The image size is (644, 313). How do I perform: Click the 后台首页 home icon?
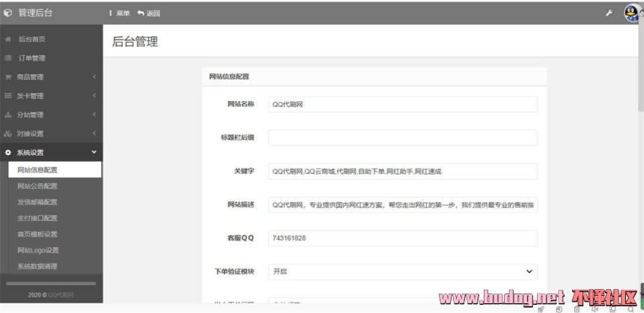click(x=7, y=40)
